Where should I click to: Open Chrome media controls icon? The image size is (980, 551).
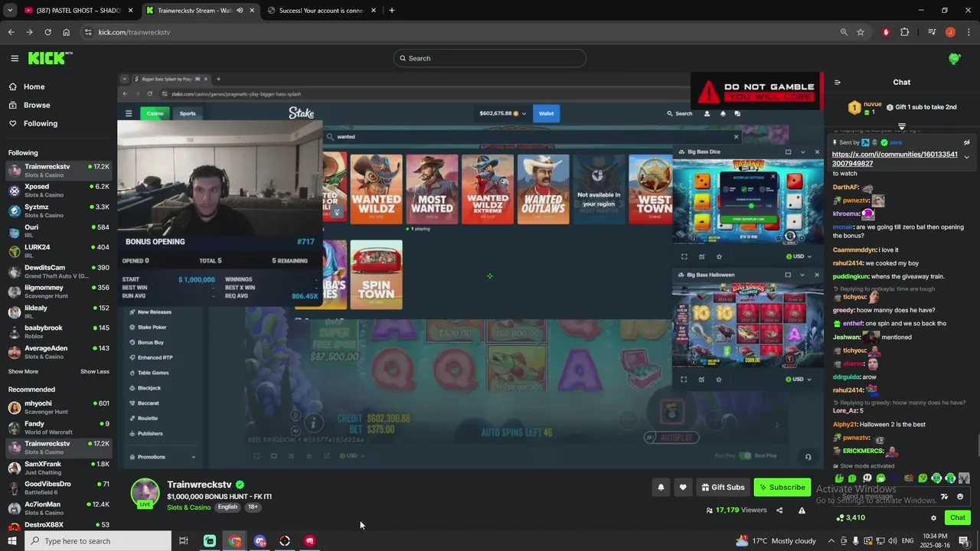pos(932,32)
